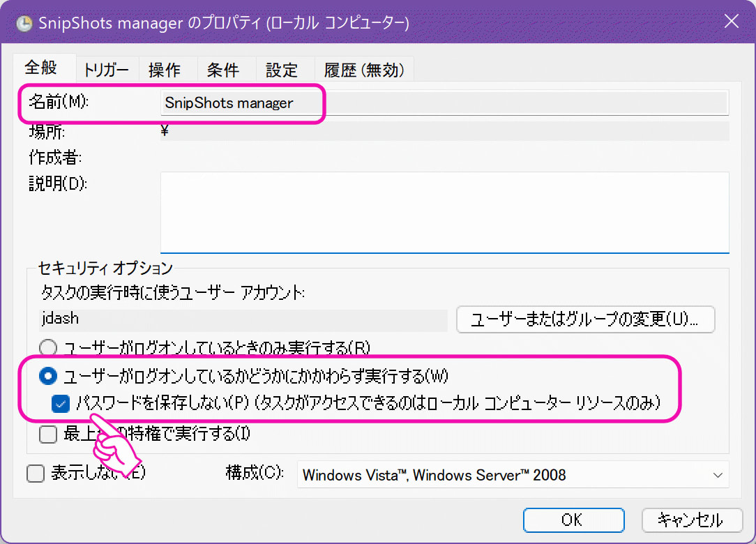This screenshot has height=544, width=756.
Task: Click the jdash user account field
Action: click(x=243, y=319)
